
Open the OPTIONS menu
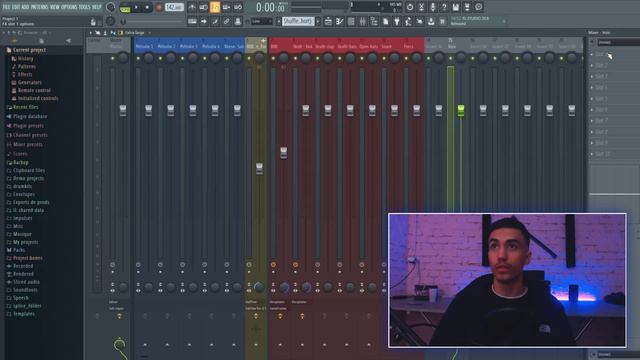(x=69, y=7)
